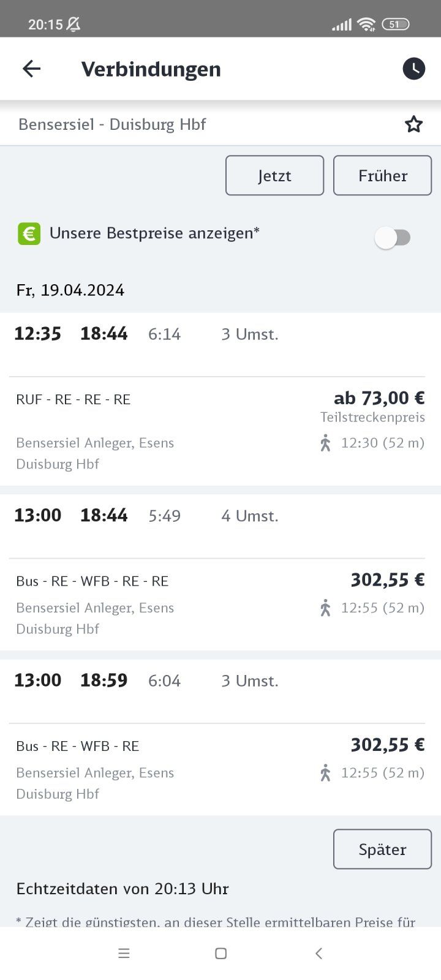Tap the green euro Bestpreise icon

(29, 233)
